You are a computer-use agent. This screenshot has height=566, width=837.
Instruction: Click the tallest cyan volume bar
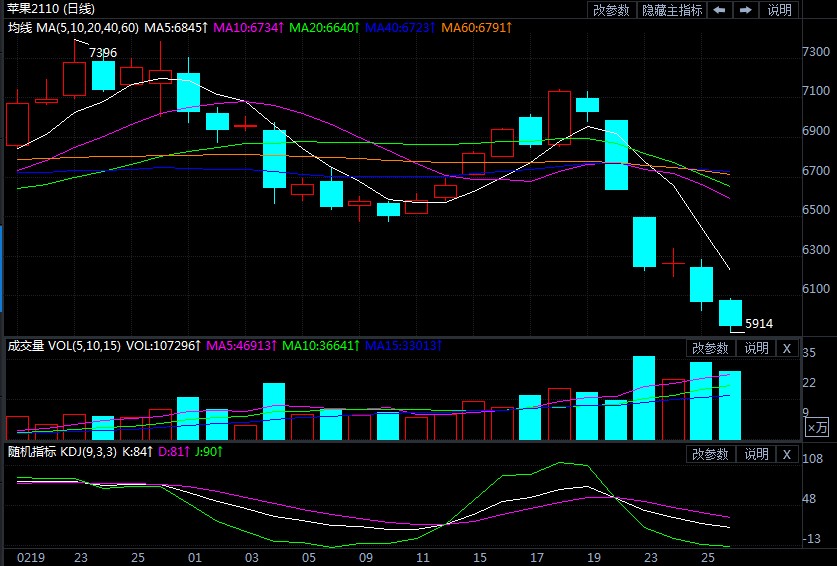tap(644, 397)
